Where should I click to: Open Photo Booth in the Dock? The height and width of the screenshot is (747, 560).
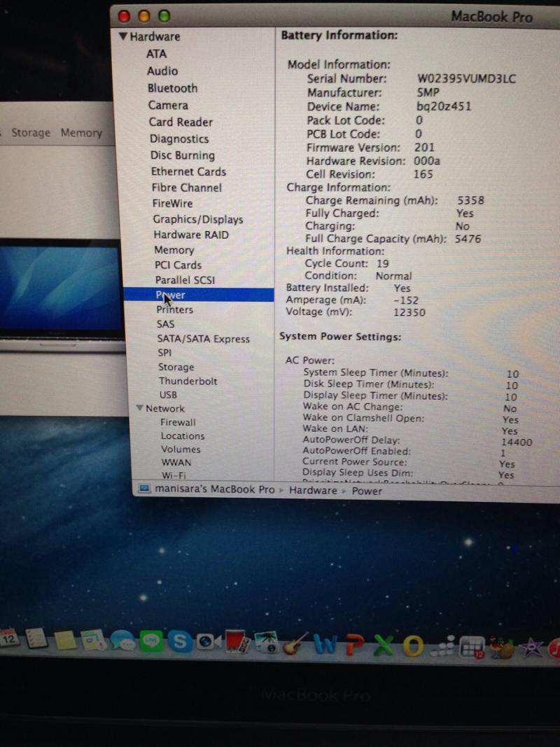[x=237, y=643]
